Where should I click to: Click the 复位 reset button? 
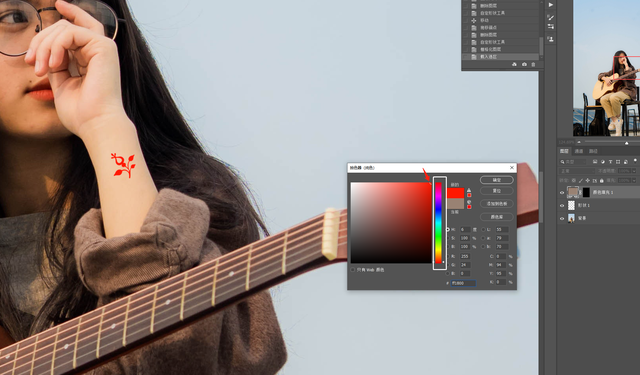[497, 191]
